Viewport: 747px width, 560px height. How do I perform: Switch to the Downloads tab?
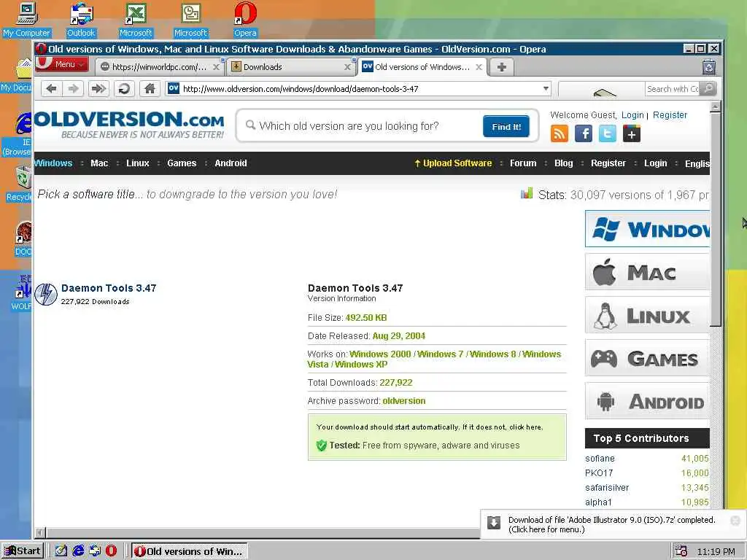click(291, 67)
